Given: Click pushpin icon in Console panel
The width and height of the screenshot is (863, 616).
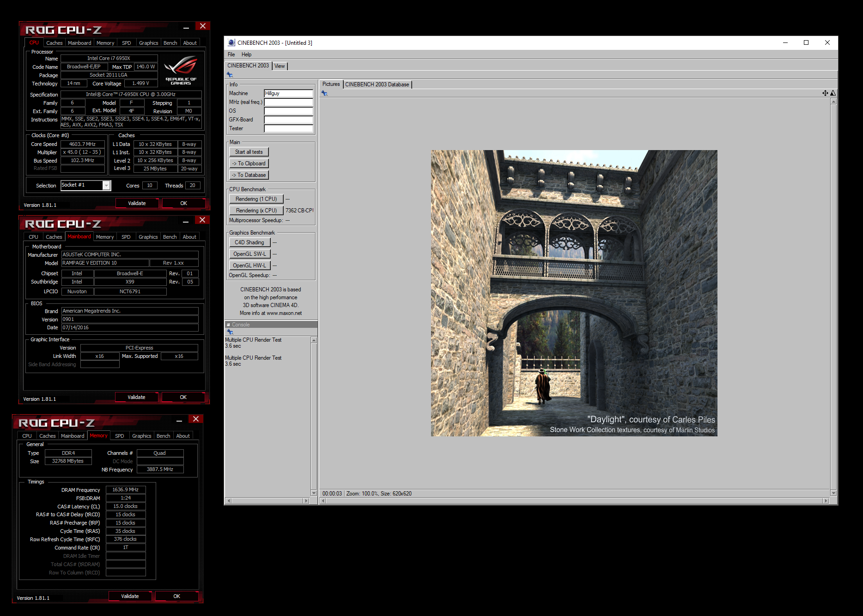Looking at the screenshot, I should tap(230, 332).
